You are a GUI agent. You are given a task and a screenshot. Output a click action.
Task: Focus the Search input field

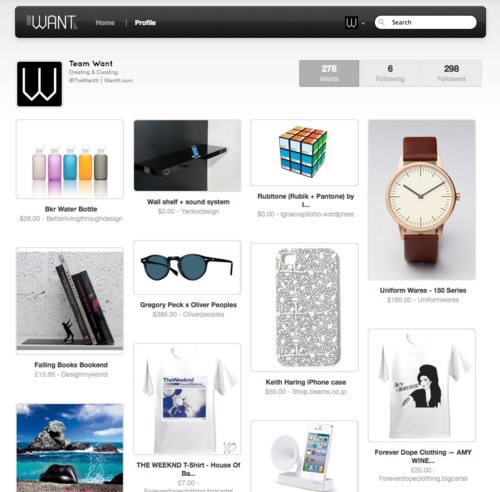[x=425, y=22]
